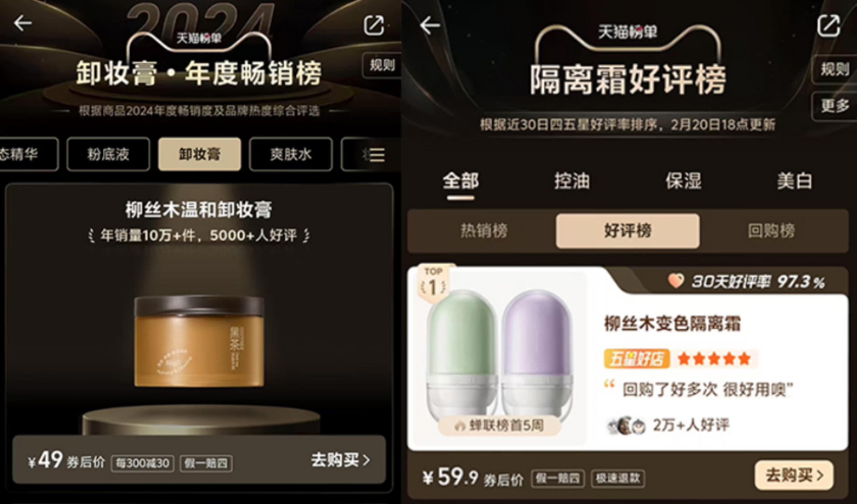Tap the five-star rating badge

coord(680,358)
